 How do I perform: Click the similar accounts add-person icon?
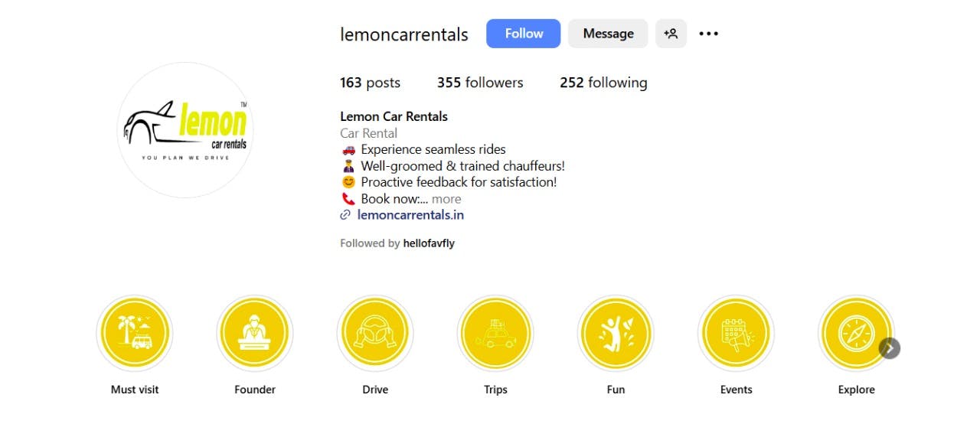tap(671, 34)
